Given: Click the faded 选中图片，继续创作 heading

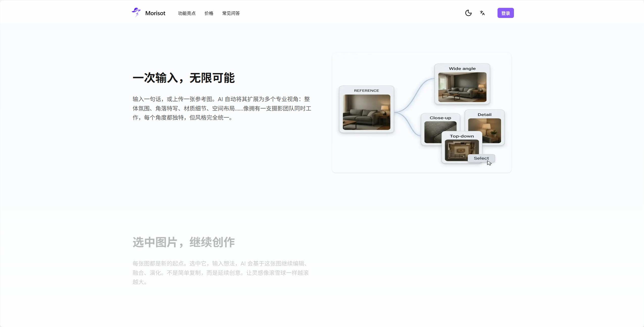Looking at the screenshot, I should pos(184,242).
